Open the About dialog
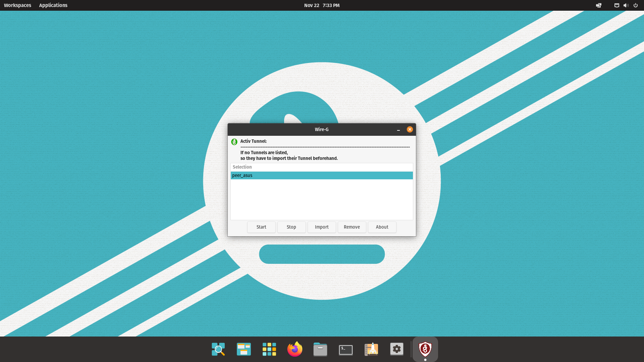This screenshot has width=644, height=362. pyautogui.click(x=382, y=227)
